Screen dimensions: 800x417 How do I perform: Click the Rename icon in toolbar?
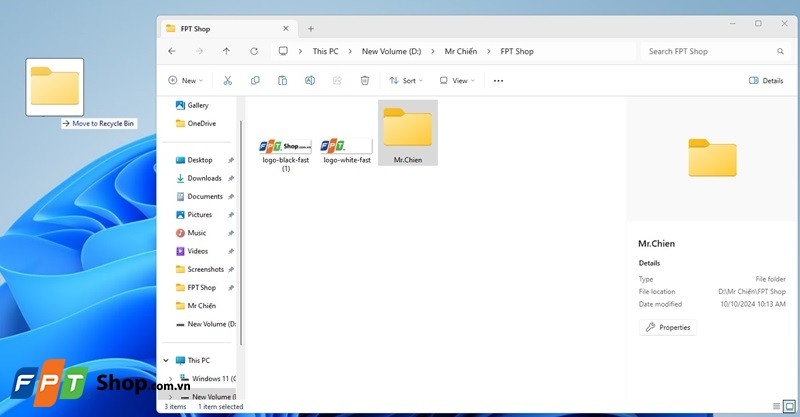(x=310, y=81)
